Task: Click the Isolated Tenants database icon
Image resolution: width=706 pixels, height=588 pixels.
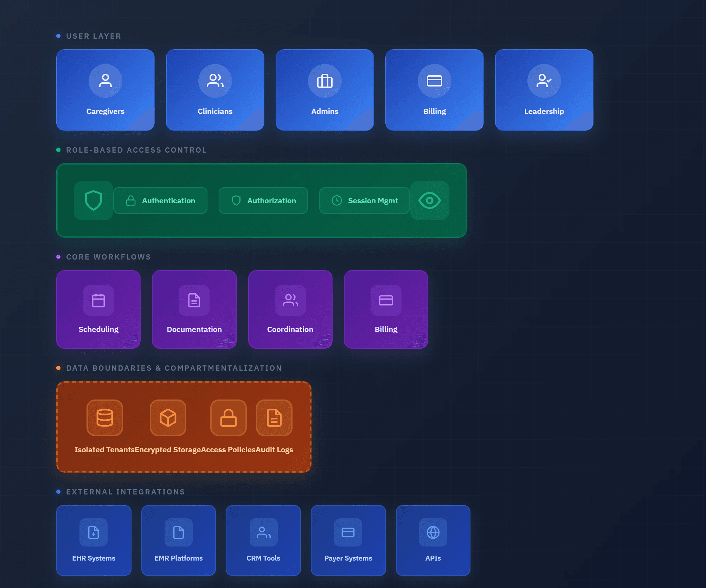Action: [105, 418]
